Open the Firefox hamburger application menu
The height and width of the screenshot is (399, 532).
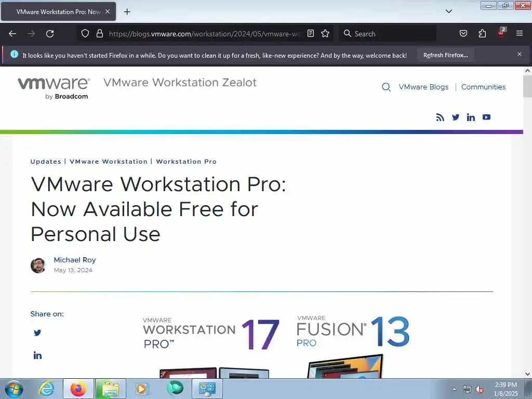[x=520, y=33]
